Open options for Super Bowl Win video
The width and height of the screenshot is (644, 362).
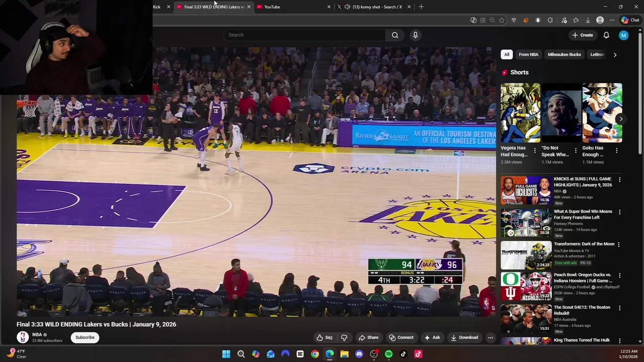[x=619, y=212]
